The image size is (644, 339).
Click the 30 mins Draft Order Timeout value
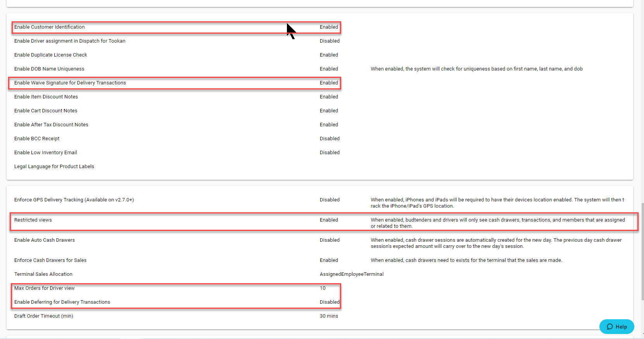(x=329, y=316)
